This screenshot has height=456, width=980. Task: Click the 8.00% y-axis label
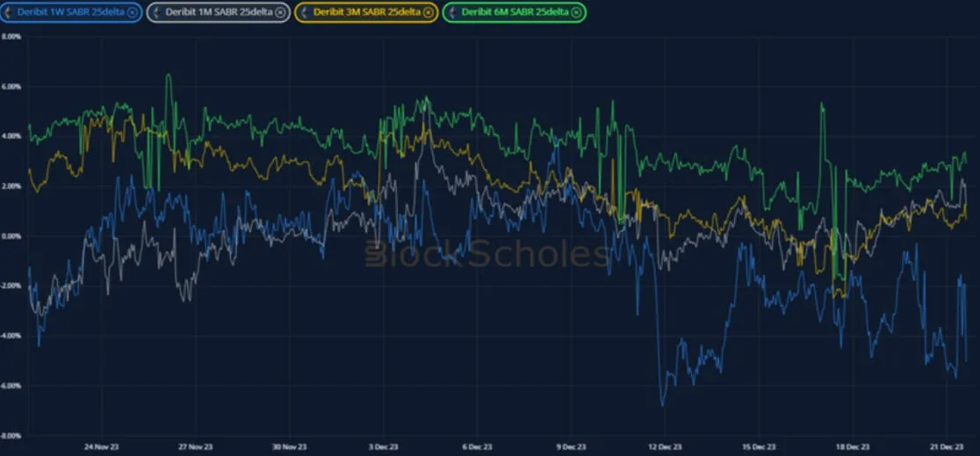point(11,36)
